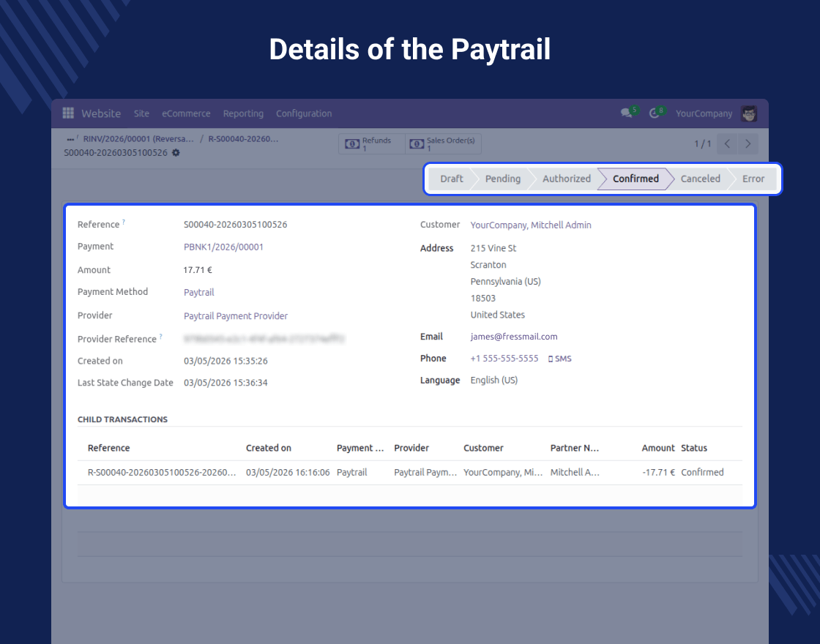
Task: Click the Mitchell A… partner name cell
Action: pyautogui.click(x=575, y=473)
